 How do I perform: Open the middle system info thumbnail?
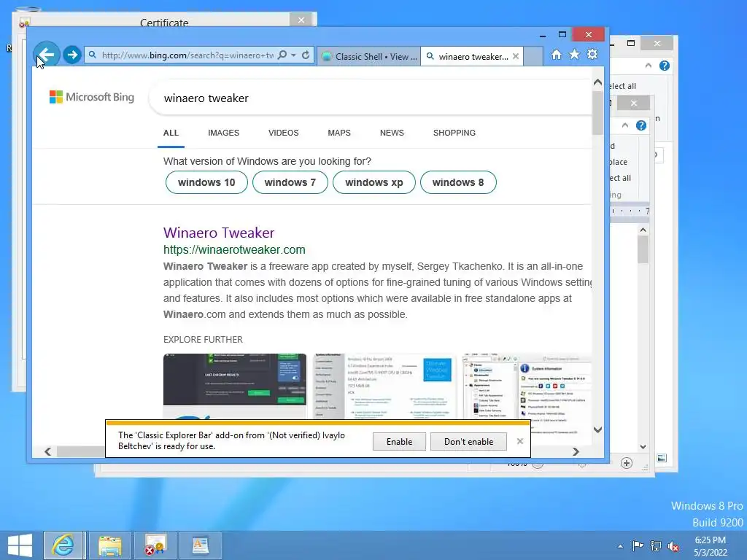point(384,386)
